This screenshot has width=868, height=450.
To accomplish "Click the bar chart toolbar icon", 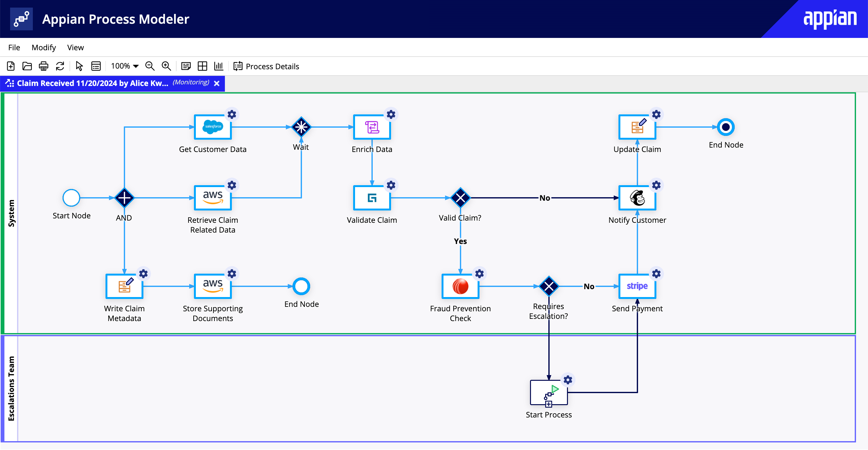I will pos(219,66).
